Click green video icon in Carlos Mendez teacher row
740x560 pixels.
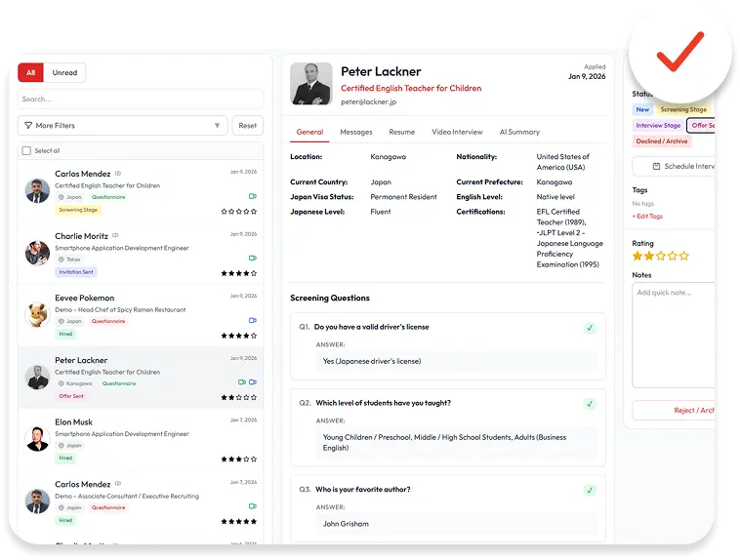pyautogui.click(x=253, y=196)
